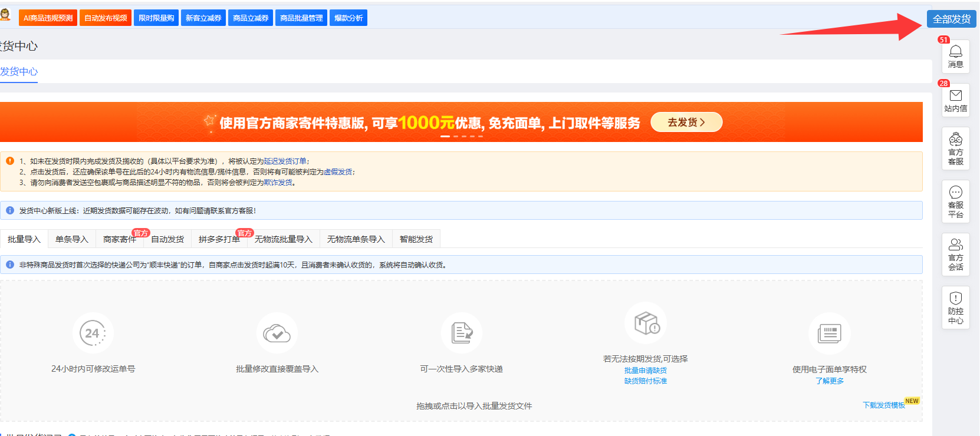Viewport: 980px width, 436px height.
Task: Open the 延迟发货订单 link in the notice
Action: pos(285,161)
